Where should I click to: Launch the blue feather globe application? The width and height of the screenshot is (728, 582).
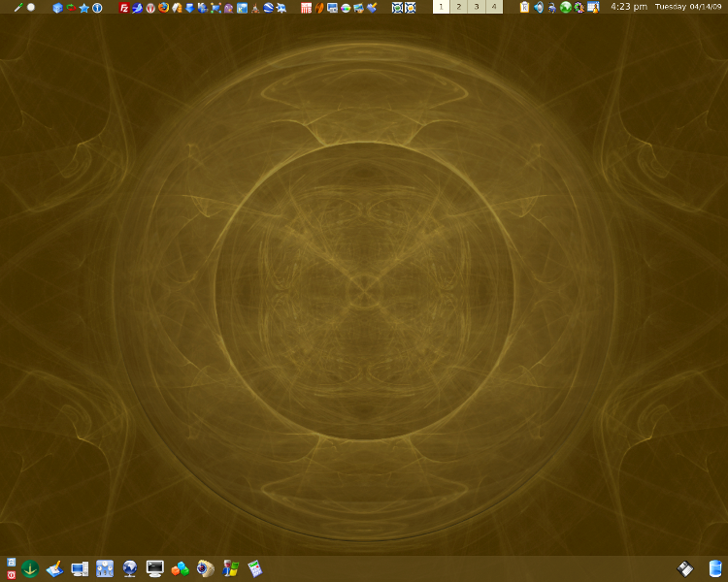137,8
